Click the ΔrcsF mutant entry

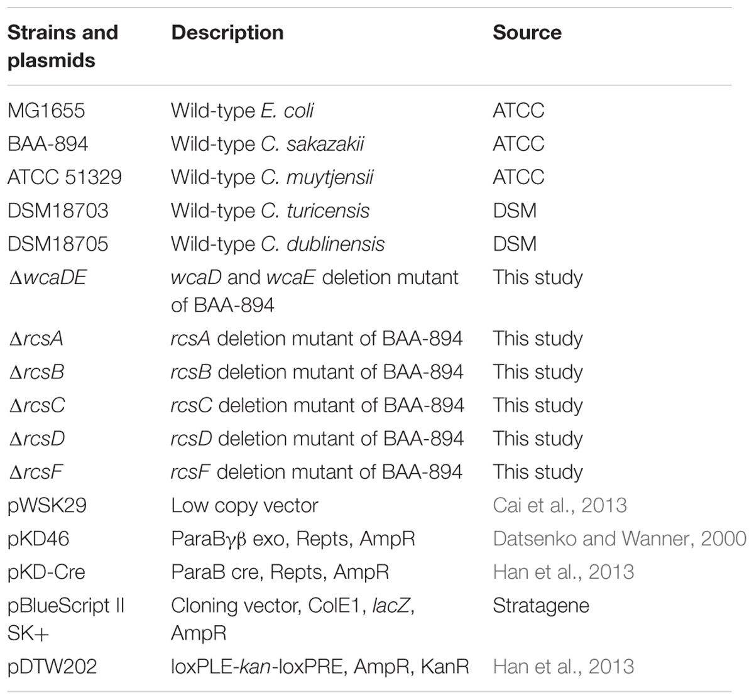(36, 471)
